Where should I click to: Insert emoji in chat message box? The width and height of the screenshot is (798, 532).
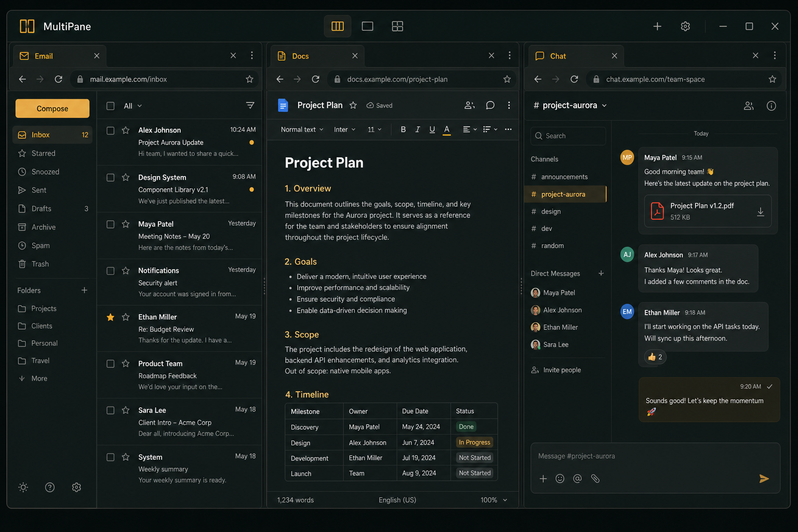click(x=560, y=478)
